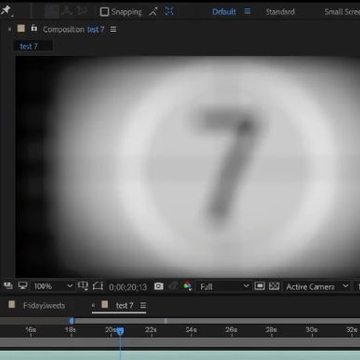Click the primary viewer monitor icon
Image resolution: width=360 pixels, height=360 pixels.
point(23,285)
